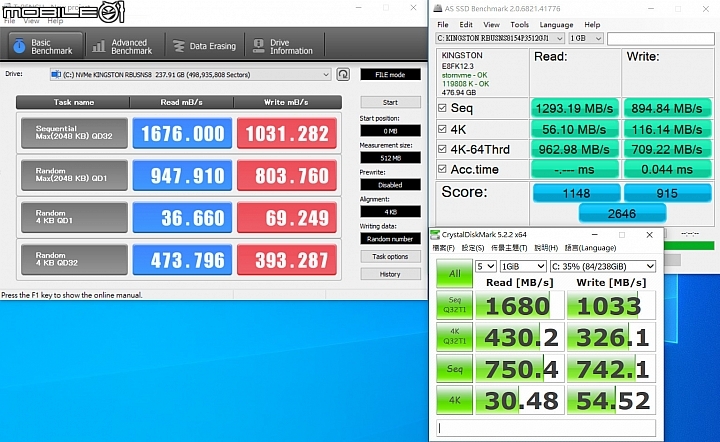Expand the 1GiB test size dropdown
The height and width of the screenshot is (442, 720).
point(523,266)
